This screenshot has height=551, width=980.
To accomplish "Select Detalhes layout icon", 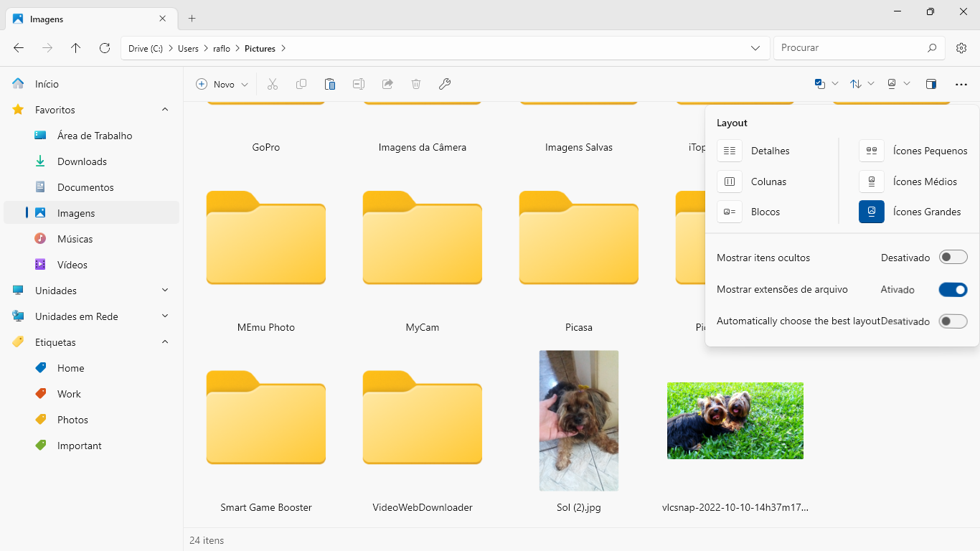I will click(730, 151).
